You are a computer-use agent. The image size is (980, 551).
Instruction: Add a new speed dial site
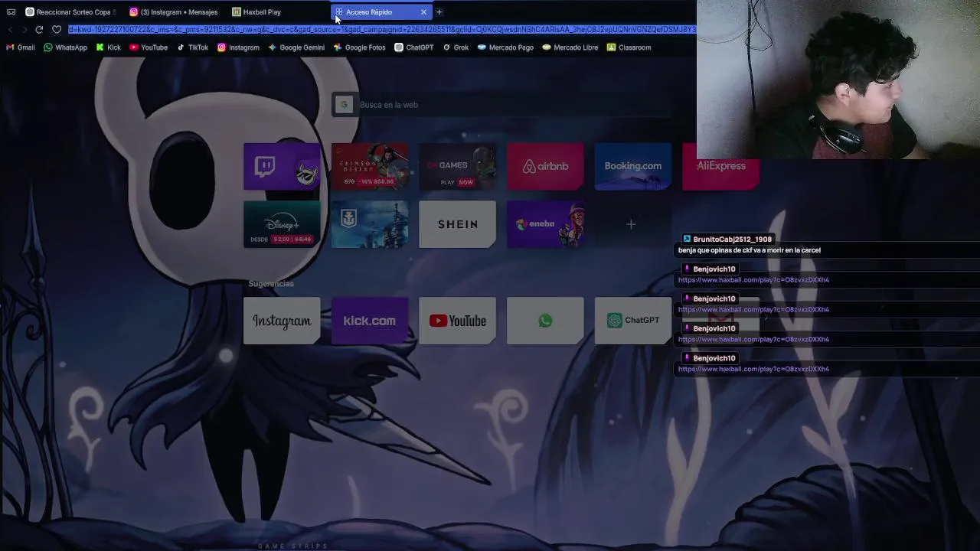coord(631,224)
